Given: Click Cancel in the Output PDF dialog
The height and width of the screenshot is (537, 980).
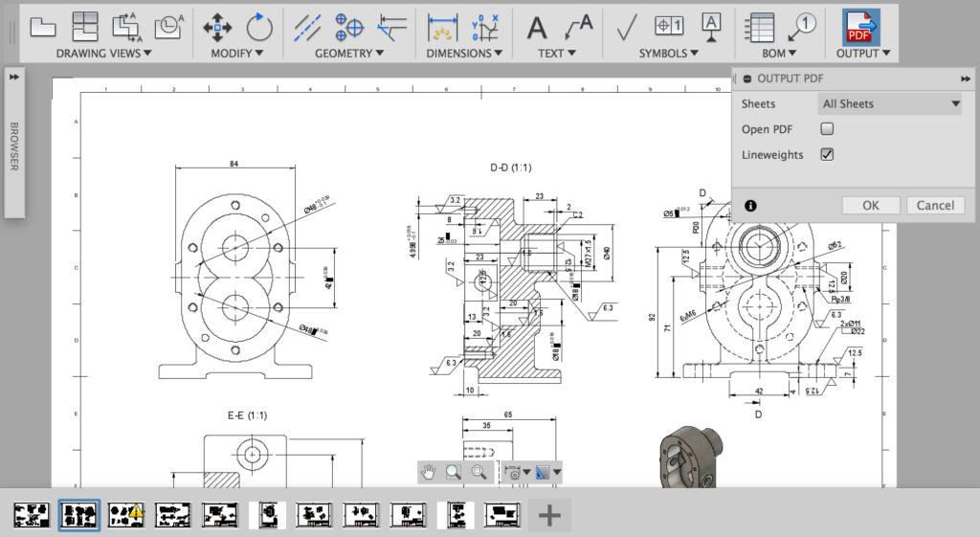Looking at the screenshot, I should pyautogui.click(x=935, y=206).
